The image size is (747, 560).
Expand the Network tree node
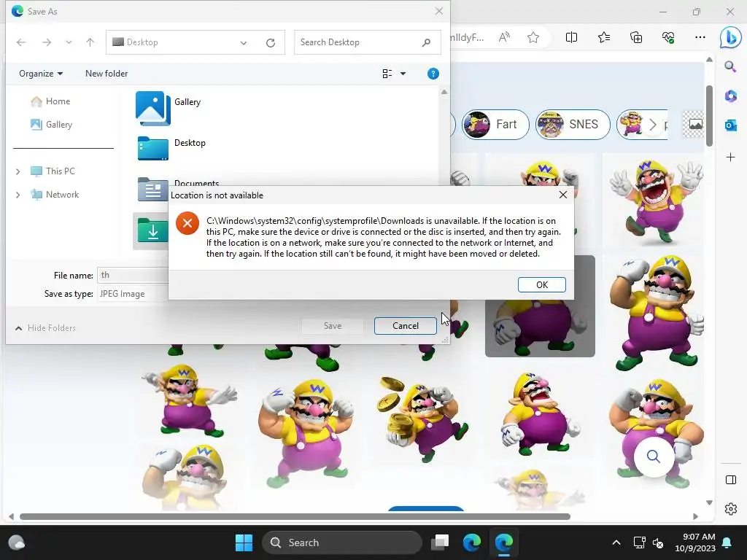pyautogui.click(x=18, y=195)
